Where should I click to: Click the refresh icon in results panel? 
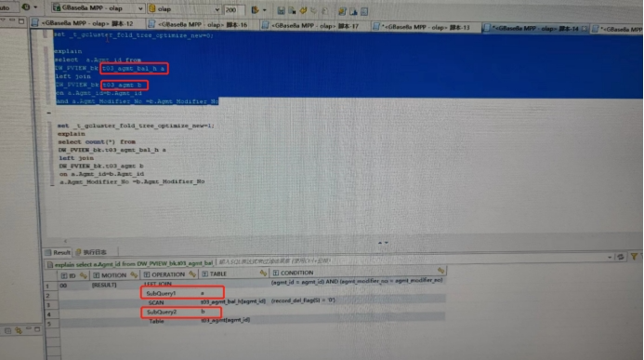(621, 257)
